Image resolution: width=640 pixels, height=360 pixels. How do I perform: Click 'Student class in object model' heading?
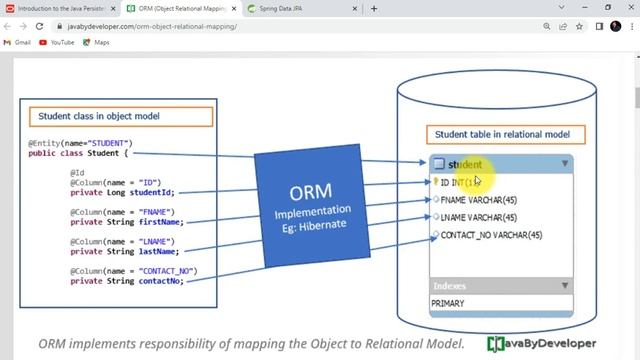121,116
